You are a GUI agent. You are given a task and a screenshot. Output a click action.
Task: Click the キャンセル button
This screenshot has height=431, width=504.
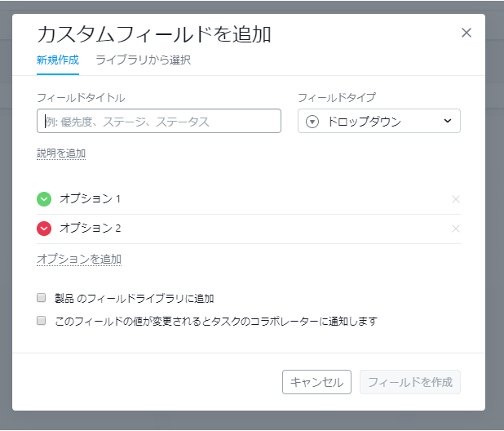316,382
